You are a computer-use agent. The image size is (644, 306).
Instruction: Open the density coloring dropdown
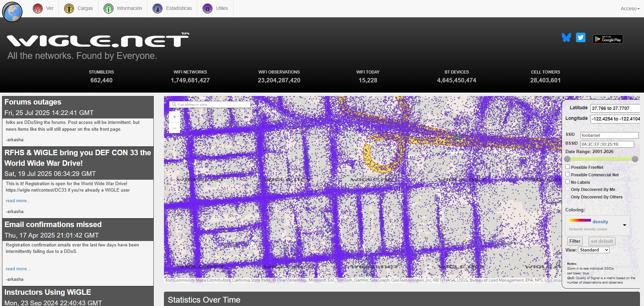coord(598,225)
